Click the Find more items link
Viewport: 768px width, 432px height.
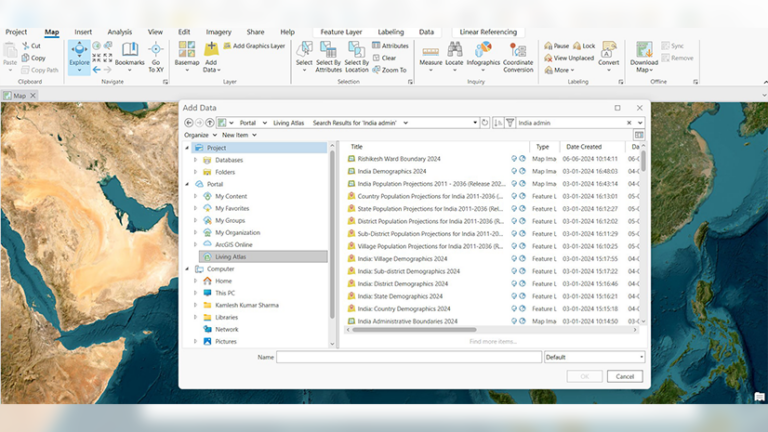tap(493, 341)
